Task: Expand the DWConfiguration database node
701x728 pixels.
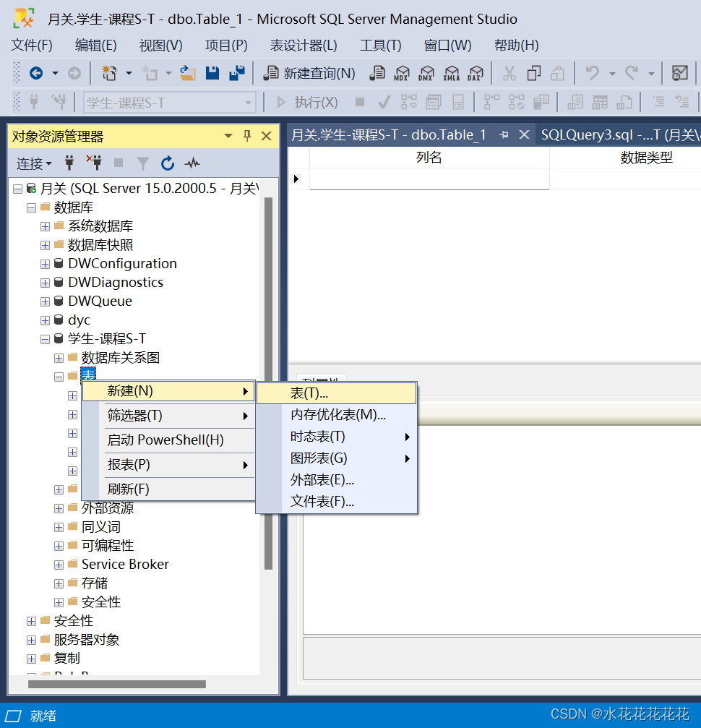Action: pyautogui.click(x=45, y=264)
